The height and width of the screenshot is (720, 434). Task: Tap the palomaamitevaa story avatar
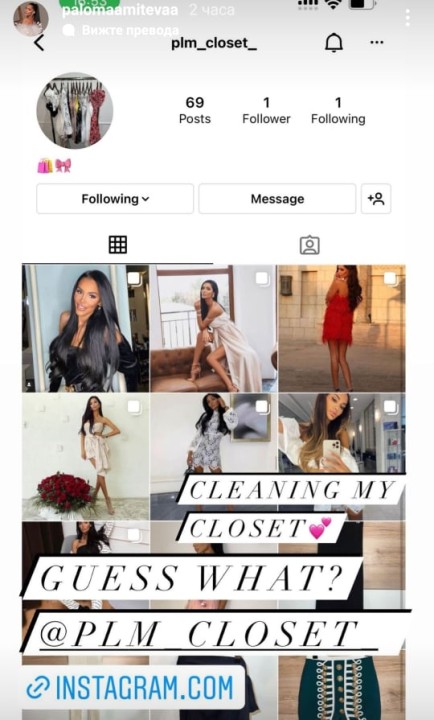coord(31,18)
